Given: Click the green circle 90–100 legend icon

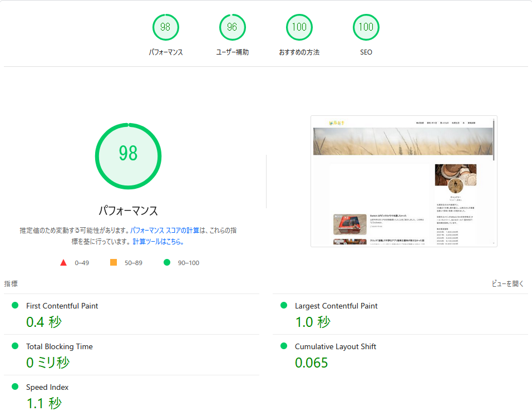Looking at the screenshot, I should (x=167, y=262).
